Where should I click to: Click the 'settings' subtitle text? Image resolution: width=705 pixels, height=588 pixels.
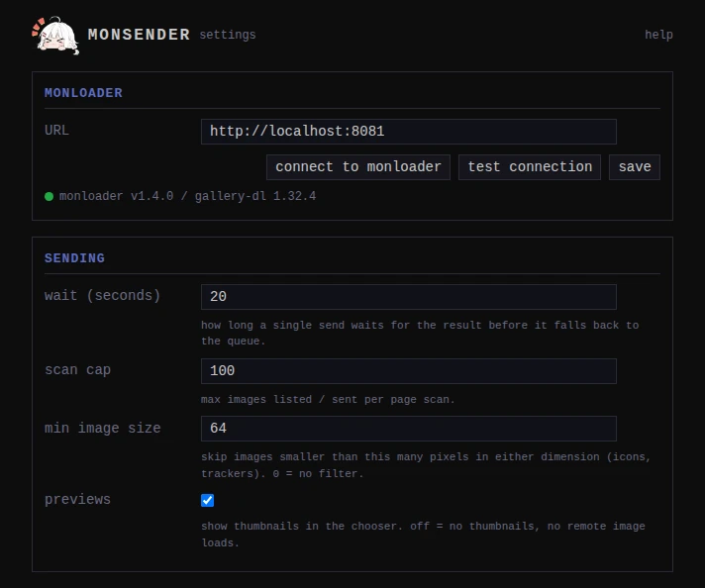[x=228, y=35]
